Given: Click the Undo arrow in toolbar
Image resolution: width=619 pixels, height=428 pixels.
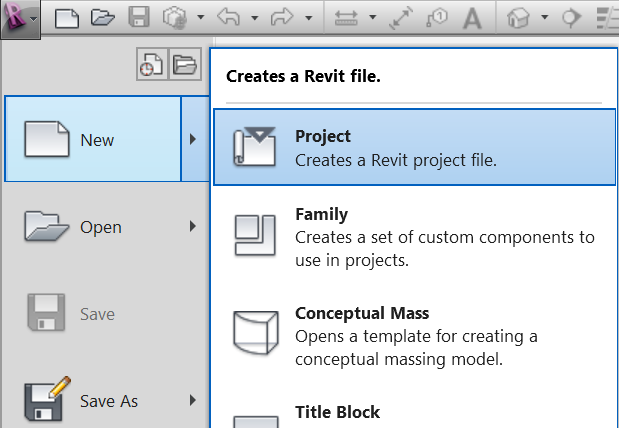Looking at the screenshot, I should [x=230, y=18].
